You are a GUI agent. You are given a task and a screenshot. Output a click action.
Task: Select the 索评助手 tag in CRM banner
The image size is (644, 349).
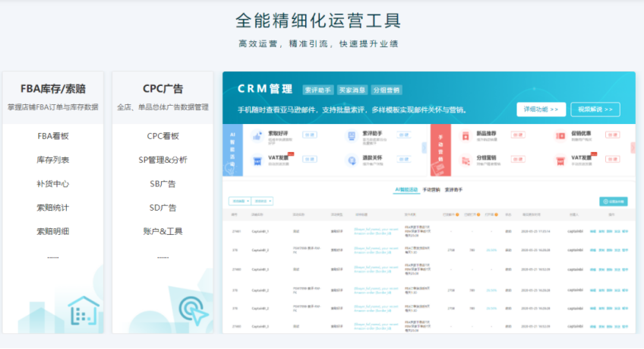(x=318, y=90)
